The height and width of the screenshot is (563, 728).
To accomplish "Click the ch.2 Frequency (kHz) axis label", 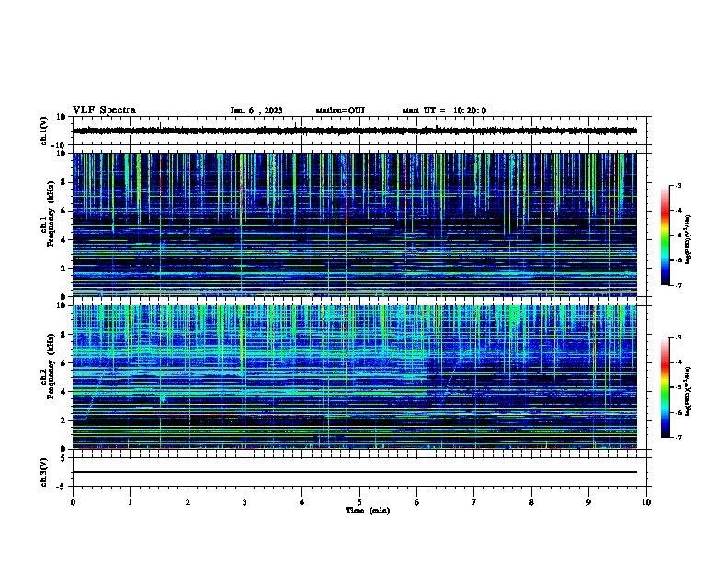I will 47,366.
